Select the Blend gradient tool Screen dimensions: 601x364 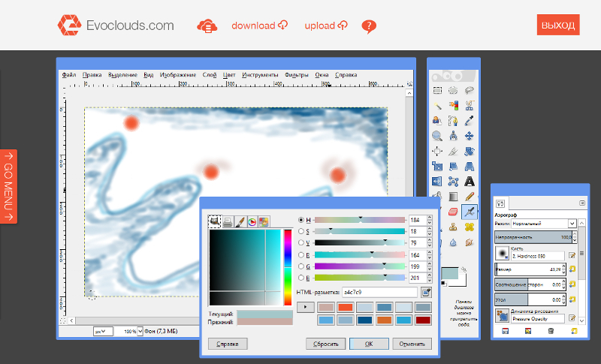tap(453, 197)
